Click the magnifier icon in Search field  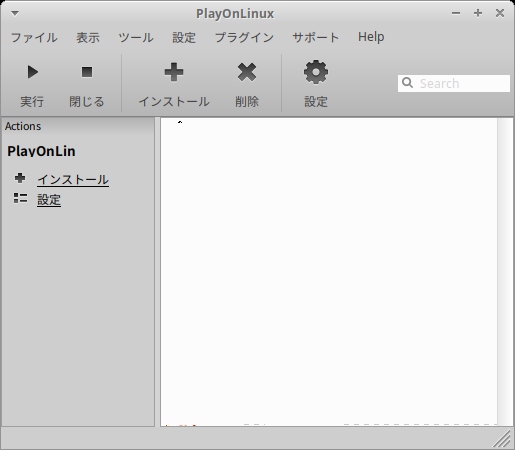coord(407,83)
